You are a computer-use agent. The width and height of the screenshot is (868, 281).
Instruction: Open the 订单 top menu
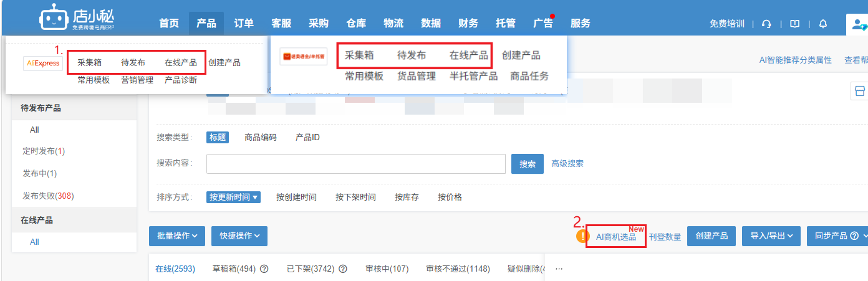(244, 24)
